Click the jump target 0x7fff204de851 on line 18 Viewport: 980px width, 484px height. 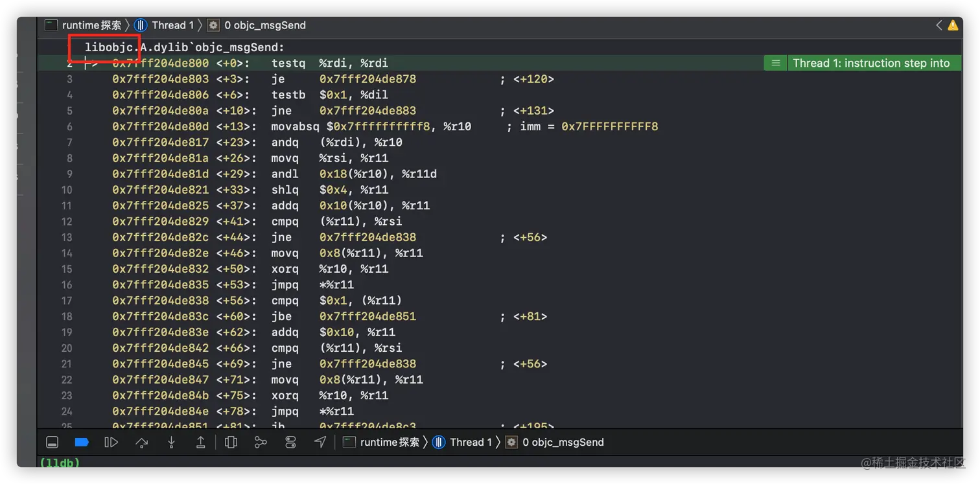point(368,316)
